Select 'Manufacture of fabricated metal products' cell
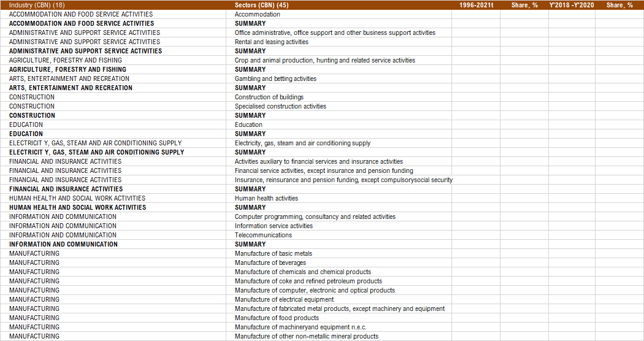644x341 pixels. (340, 309)
